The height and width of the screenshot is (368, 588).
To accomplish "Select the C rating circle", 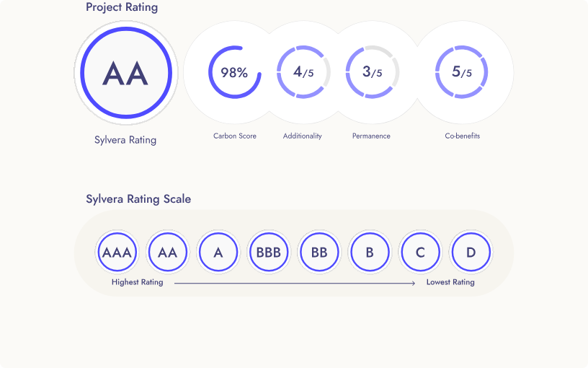I will tap(420, 253).
